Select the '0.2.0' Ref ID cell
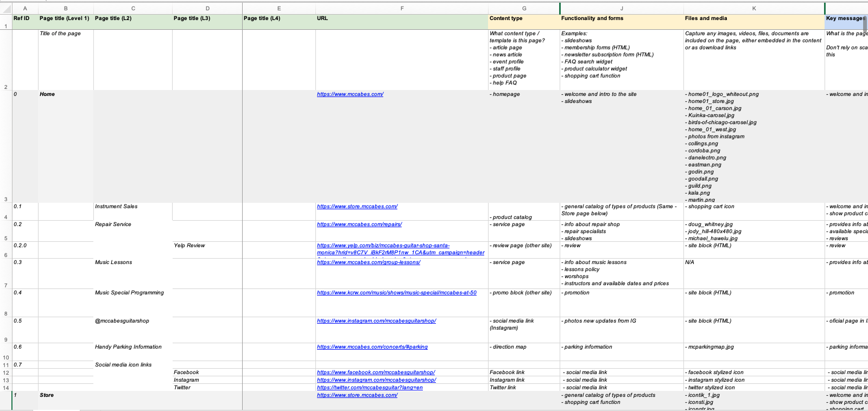This screenshot has width=868, height=411. tap(25, 250)
